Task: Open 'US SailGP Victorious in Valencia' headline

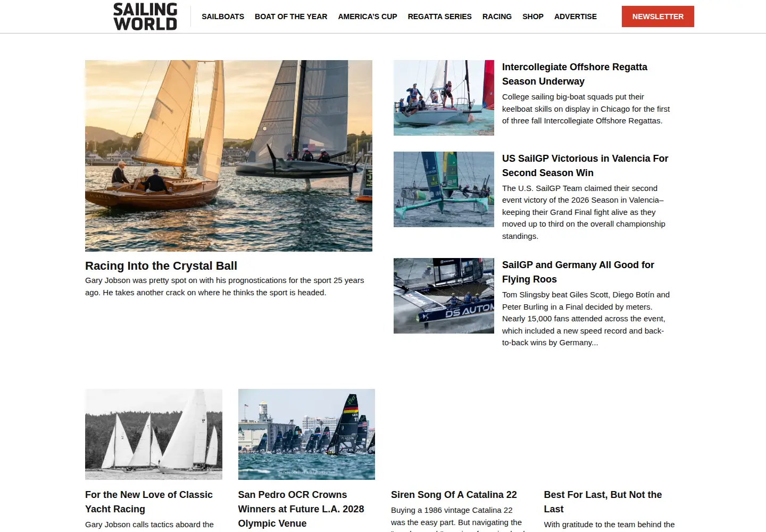Action: 585,165
